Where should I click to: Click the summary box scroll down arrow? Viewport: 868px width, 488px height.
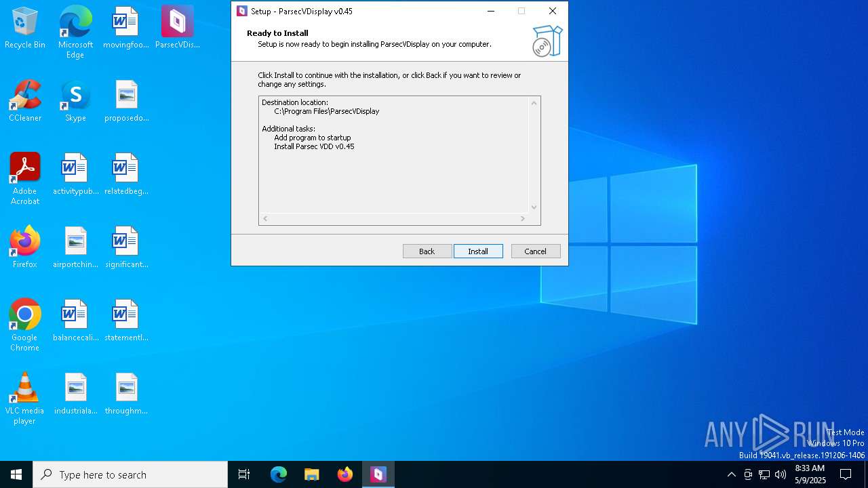coord(534,207)
